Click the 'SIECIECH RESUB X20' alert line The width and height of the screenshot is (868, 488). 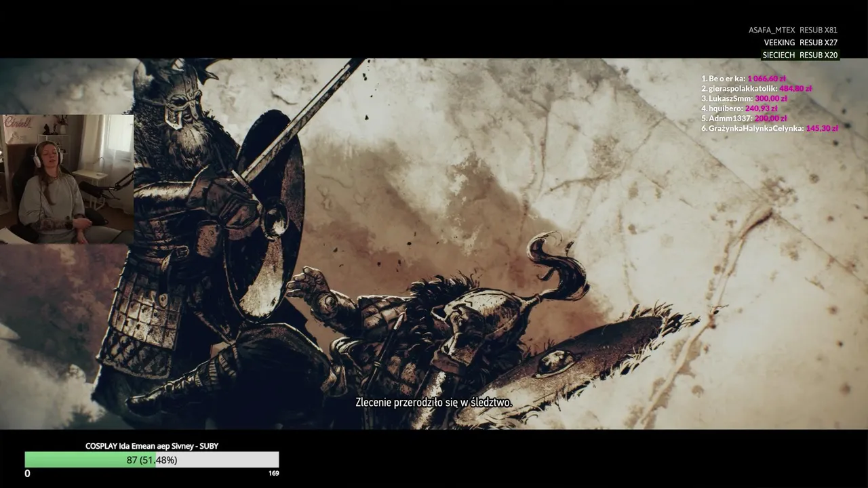pos(800,55)
